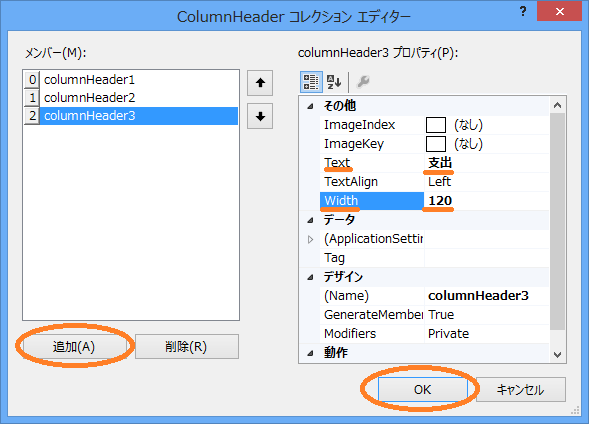The height and width of the screenshot is (424, 589).
Task: Open Property Pages wrench icon
Action: 363,81
